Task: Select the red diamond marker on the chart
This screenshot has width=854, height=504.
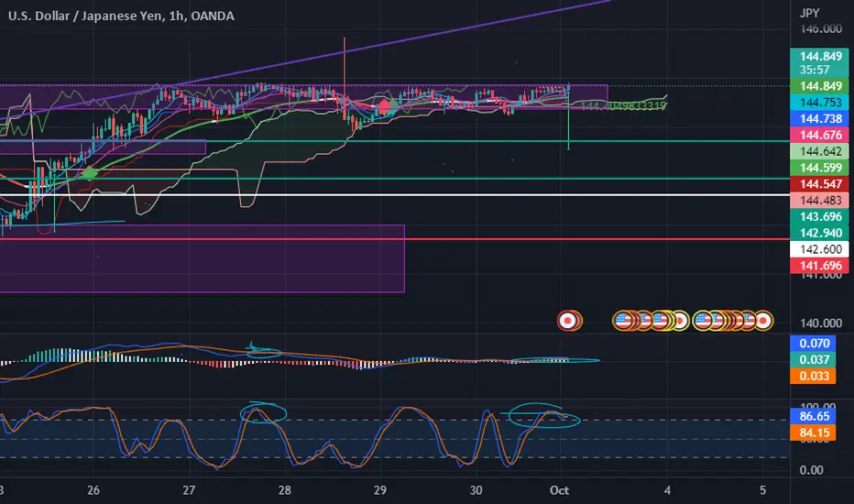Action: tap(385, 107)
